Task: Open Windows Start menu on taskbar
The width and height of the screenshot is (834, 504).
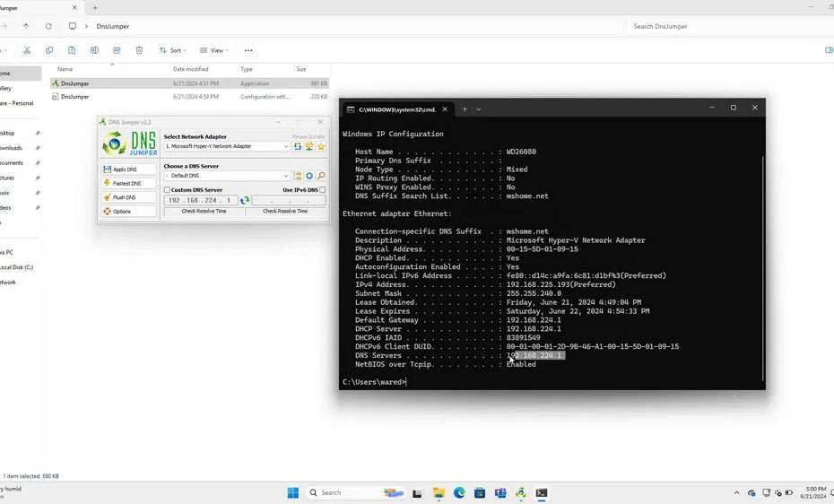Action: (x=293, y=493)
